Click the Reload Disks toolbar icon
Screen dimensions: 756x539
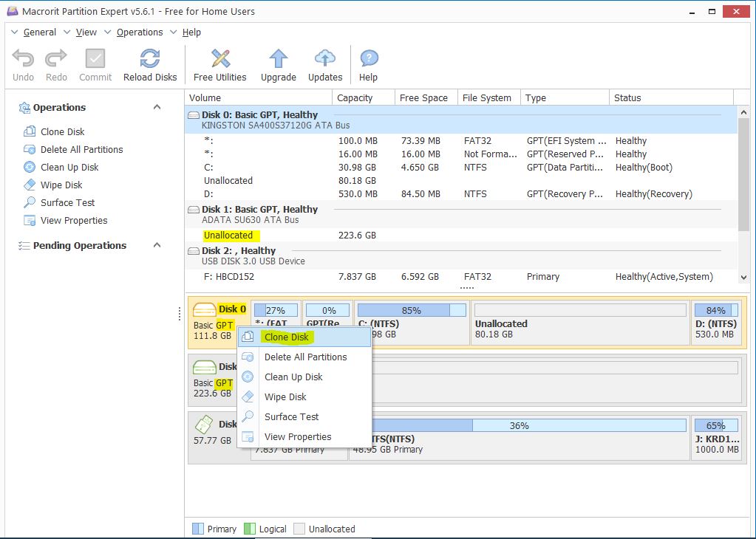[150, 60]
